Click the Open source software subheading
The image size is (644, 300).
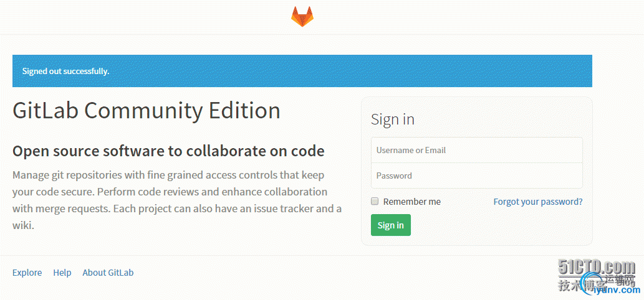tap(168, 151)
